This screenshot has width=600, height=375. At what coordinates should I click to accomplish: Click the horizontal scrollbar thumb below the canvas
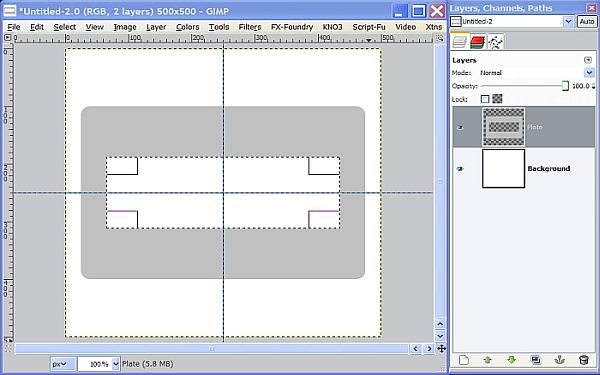click(x=212, y=349)
